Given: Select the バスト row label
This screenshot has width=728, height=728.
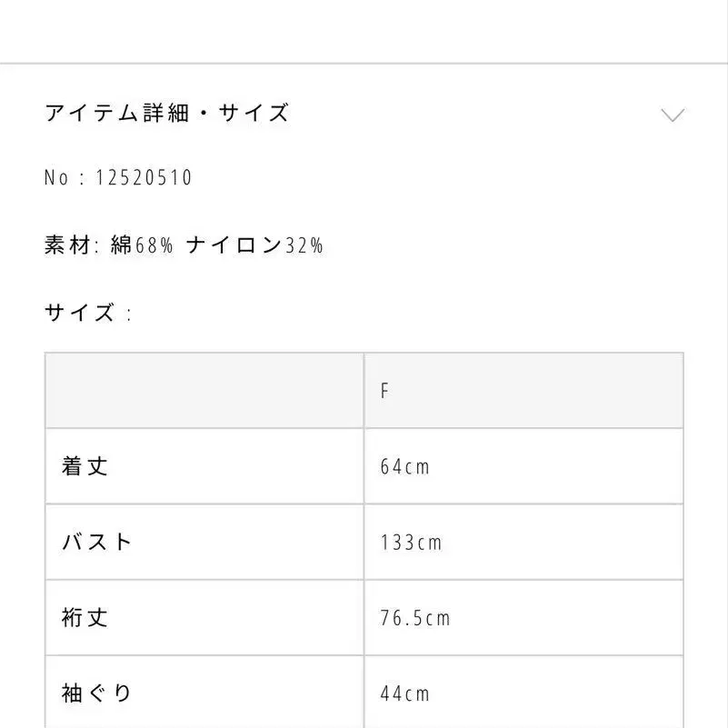Looking at the screenshot, I should (x=97, y=543).
